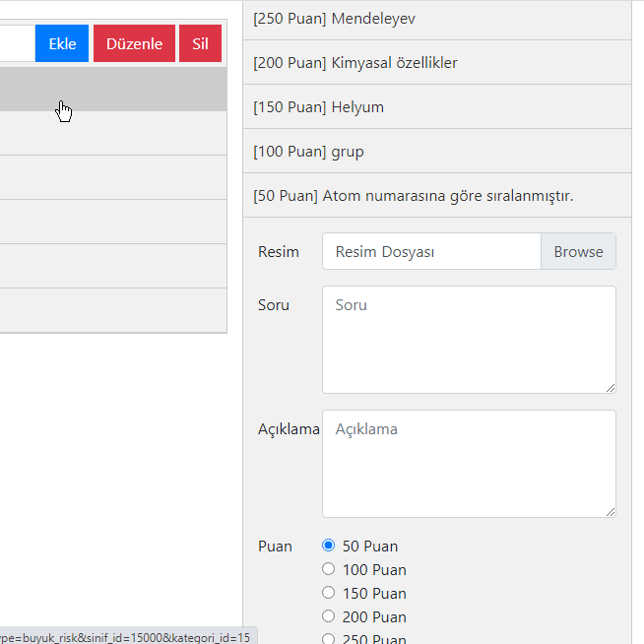
Task: Select the 100 Puan grup item
Action: (x=437, y=151)
